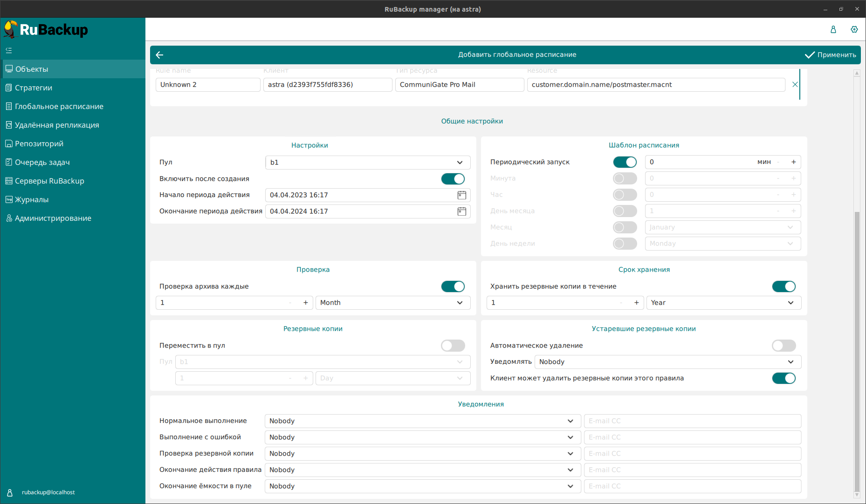
Task: Go to Task queue in sidebar
Action: pos(42,162)
